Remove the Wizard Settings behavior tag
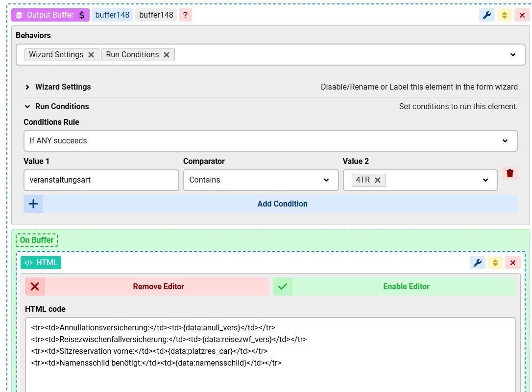Viewport: 532px width, 392px height. tap(91, 55)
